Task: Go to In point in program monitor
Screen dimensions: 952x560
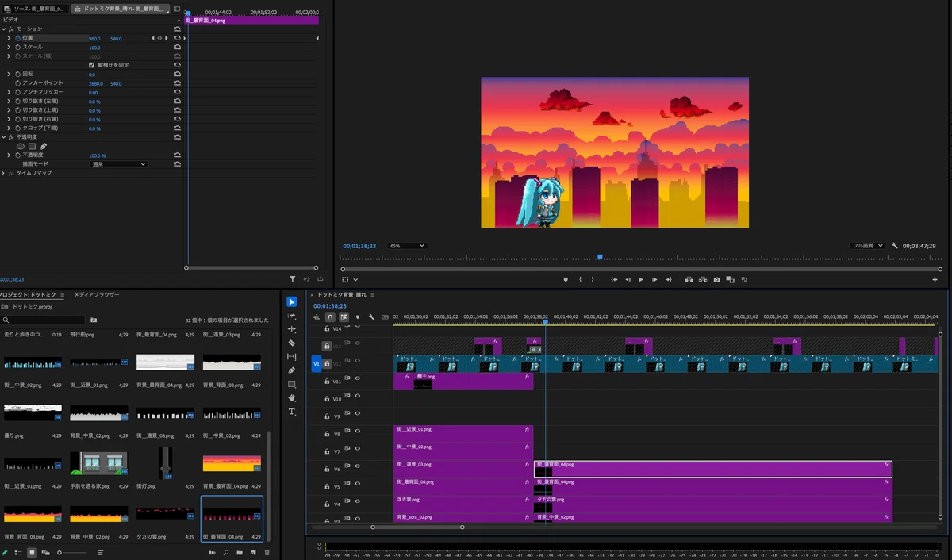Action: tap(613, 279)
